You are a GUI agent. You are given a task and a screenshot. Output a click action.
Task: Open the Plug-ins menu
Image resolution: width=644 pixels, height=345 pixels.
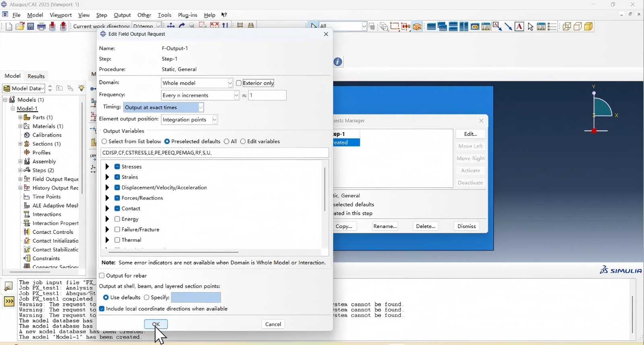[188, 15]
